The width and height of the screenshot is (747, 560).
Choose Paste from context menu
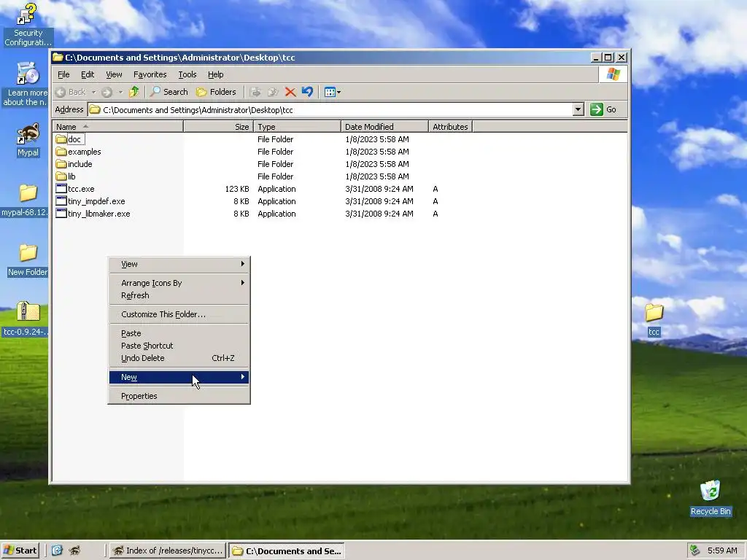click(x=179, y=333)
